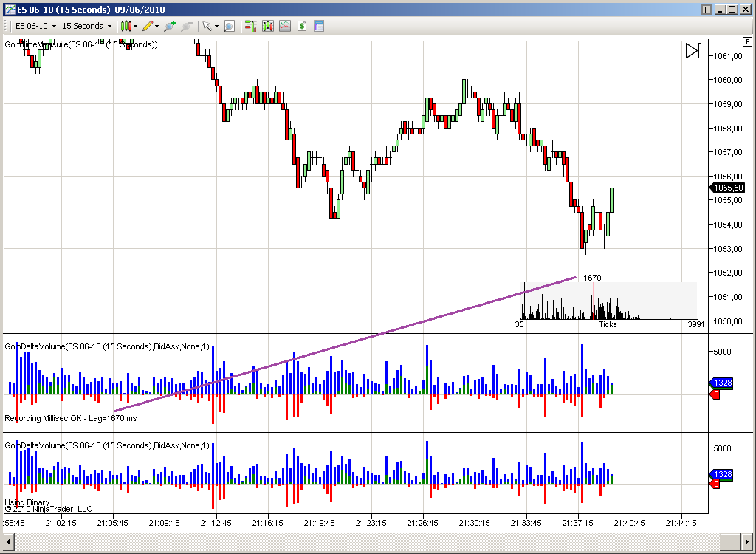Click the 21:26:45 time axis label

423,523
